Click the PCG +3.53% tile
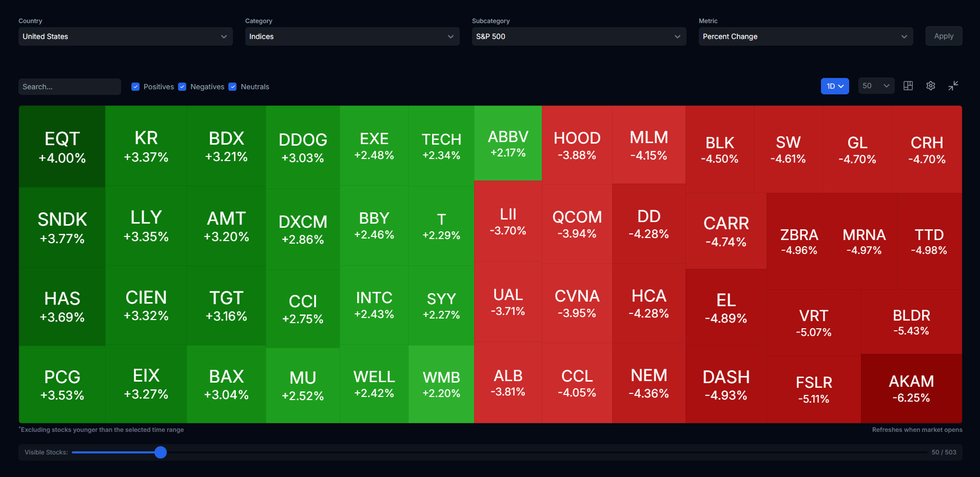This screenshot has height=477, width=980. 62,385
